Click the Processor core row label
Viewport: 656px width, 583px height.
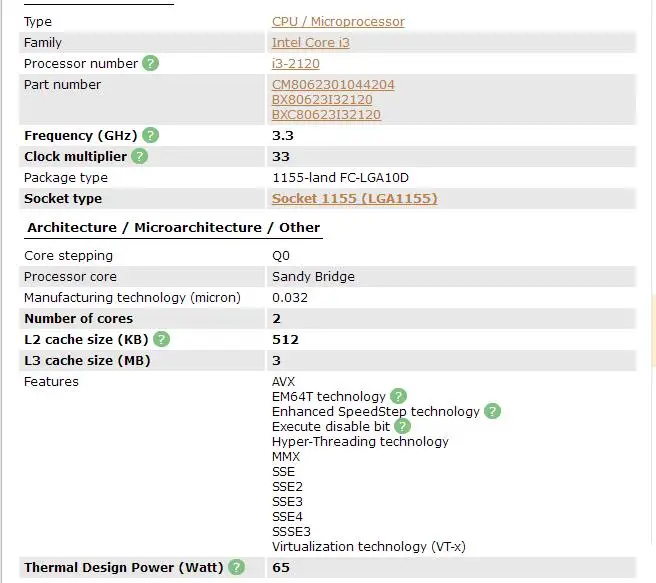point(70,276)
